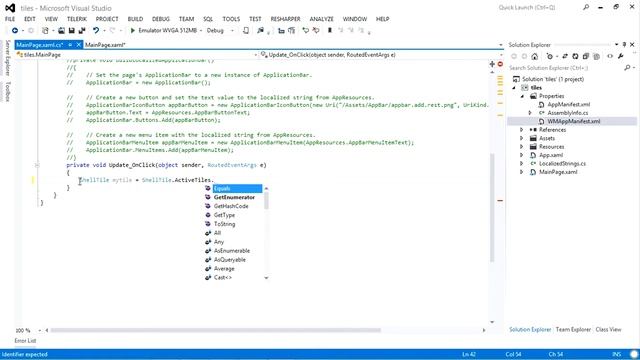Click the Solution Explorer search magnifier icon
Screen dimensions: 640x360
coord(627,68)
